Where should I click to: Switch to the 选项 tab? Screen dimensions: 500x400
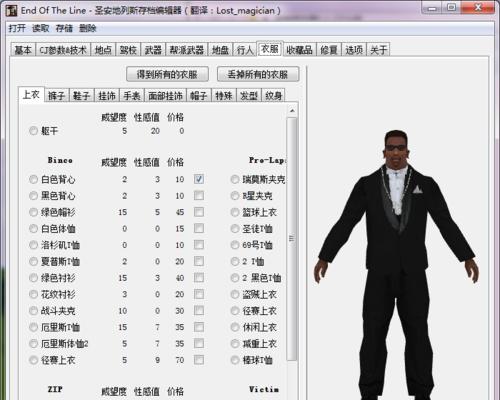pyautogui.click(x=354, y=50)
